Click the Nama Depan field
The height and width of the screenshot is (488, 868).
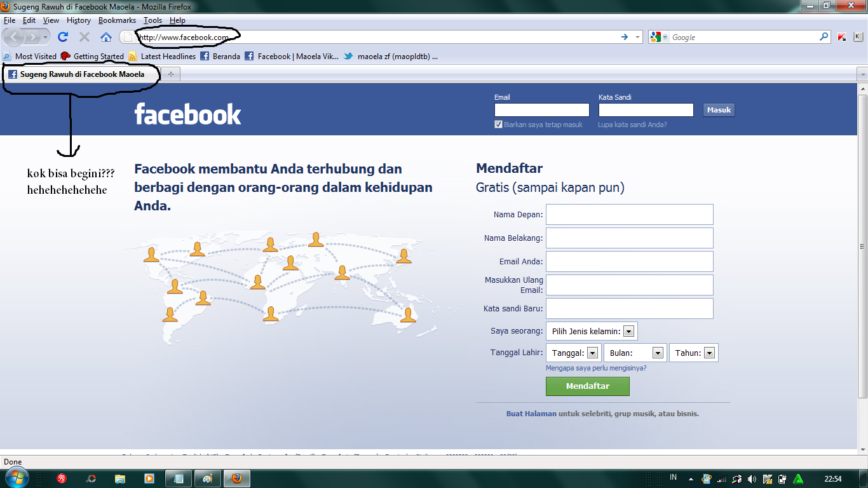[x=630, y=214]
